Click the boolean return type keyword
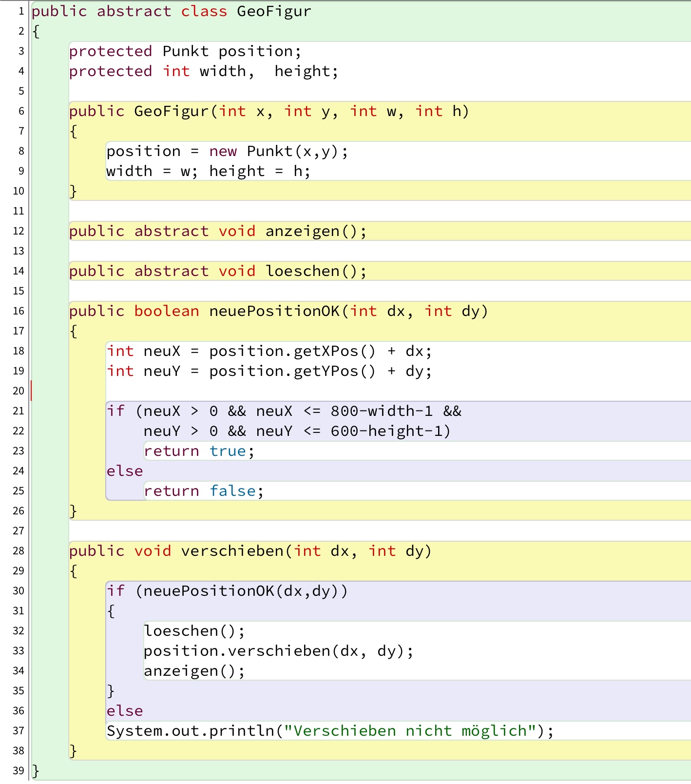Viewport: 691px width, 784px height. tap(166, 311)
